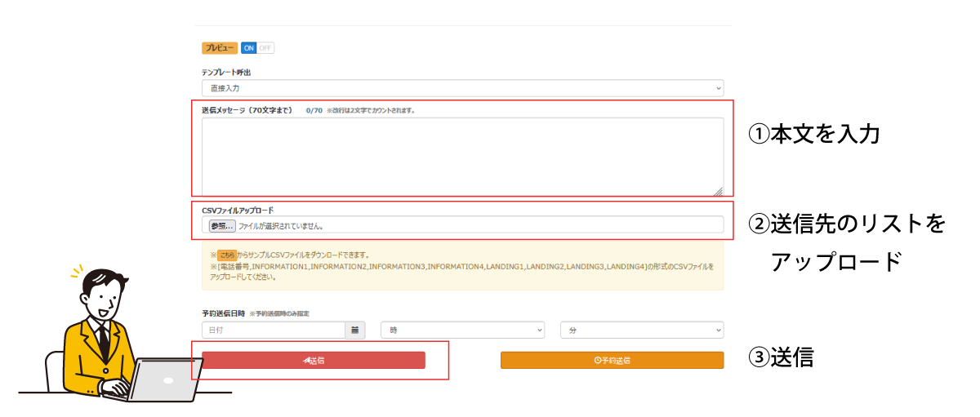
Task: Grab the message box resize handle
Action: (x=718, y=190)
